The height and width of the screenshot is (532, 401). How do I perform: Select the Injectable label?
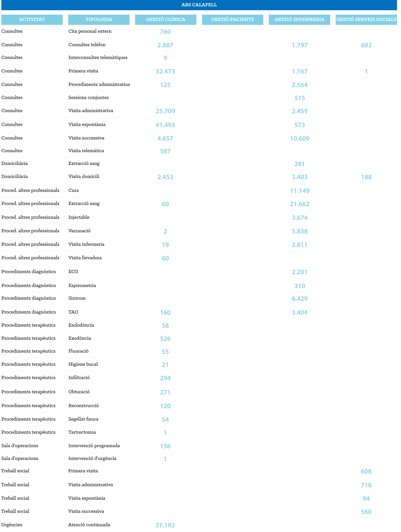pos(79,217)
